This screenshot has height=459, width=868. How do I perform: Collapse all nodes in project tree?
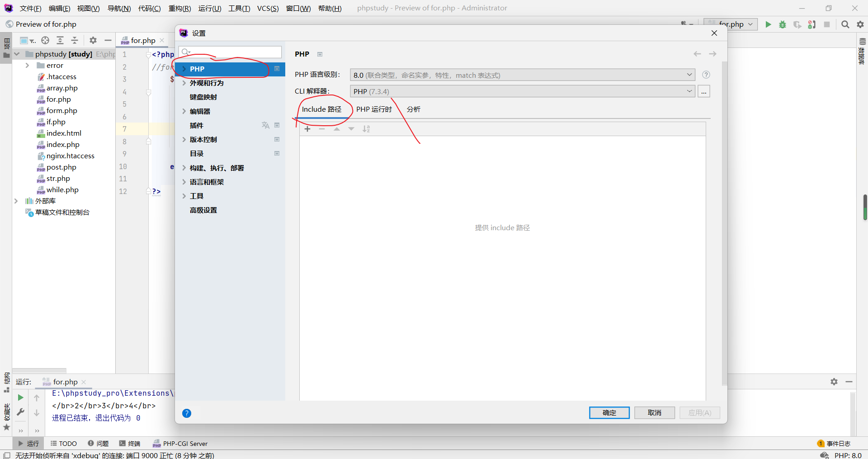click(x=75, y=40)
